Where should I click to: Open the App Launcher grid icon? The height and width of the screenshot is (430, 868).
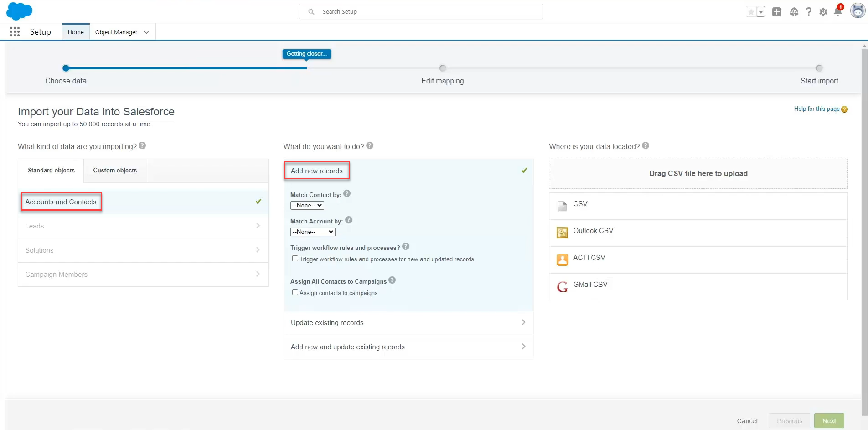tap(15, 31)
